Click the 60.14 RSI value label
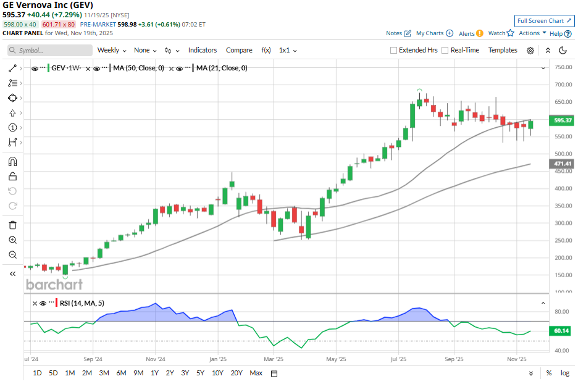The height and width of the screenshot is (392, 586). tap(560, 331)
